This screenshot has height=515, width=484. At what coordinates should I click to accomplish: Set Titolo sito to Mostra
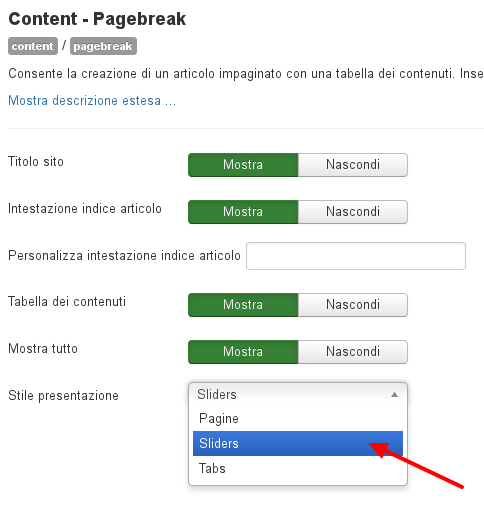click(x=243, y=165)
